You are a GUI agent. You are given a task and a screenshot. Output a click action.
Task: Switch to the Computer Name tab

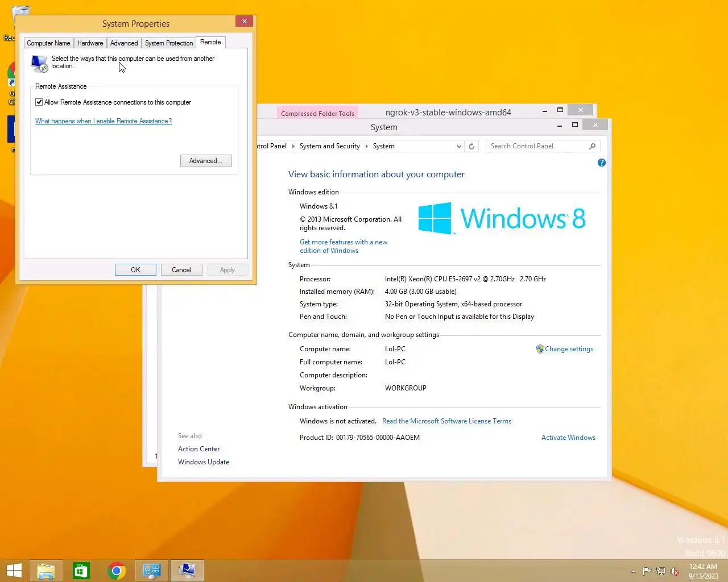[x=48, y=43]
